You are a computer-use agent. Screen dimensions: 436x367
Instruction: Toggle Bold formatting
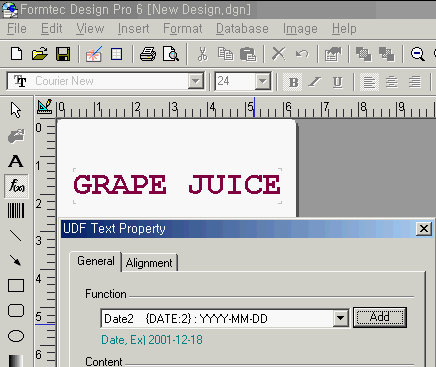coord(293,82)
